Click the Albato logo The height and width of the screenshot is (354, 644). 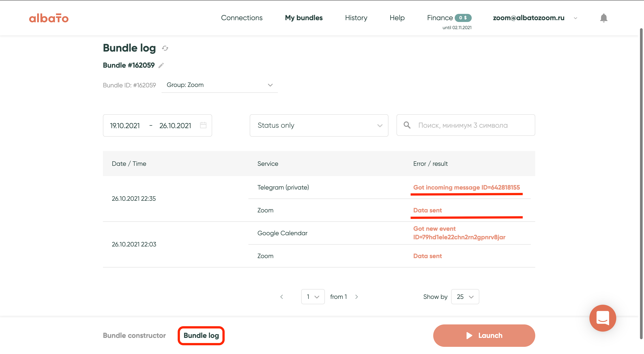coord(49,18)
